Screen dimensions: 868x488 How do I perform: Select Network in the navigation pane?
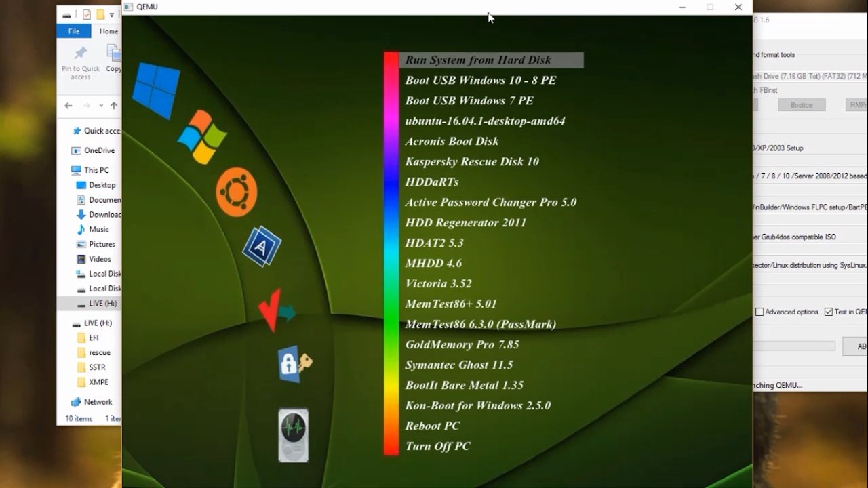[92, 402]
